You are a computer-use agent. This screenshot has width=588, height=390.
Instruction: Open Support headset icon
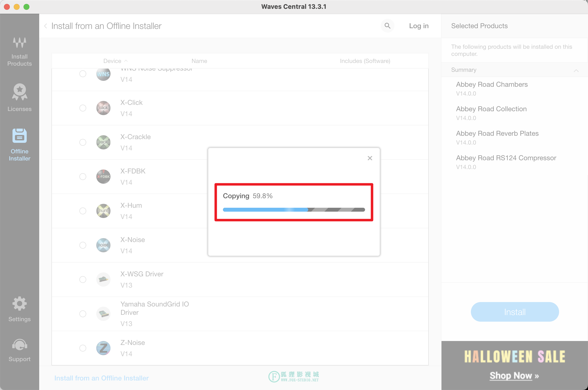click(x=19, y=350)
